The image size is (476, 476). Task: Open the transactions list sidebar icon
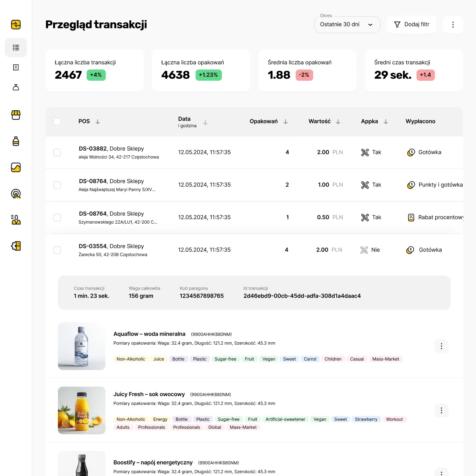pyautogui.click(x=16, y=48)
